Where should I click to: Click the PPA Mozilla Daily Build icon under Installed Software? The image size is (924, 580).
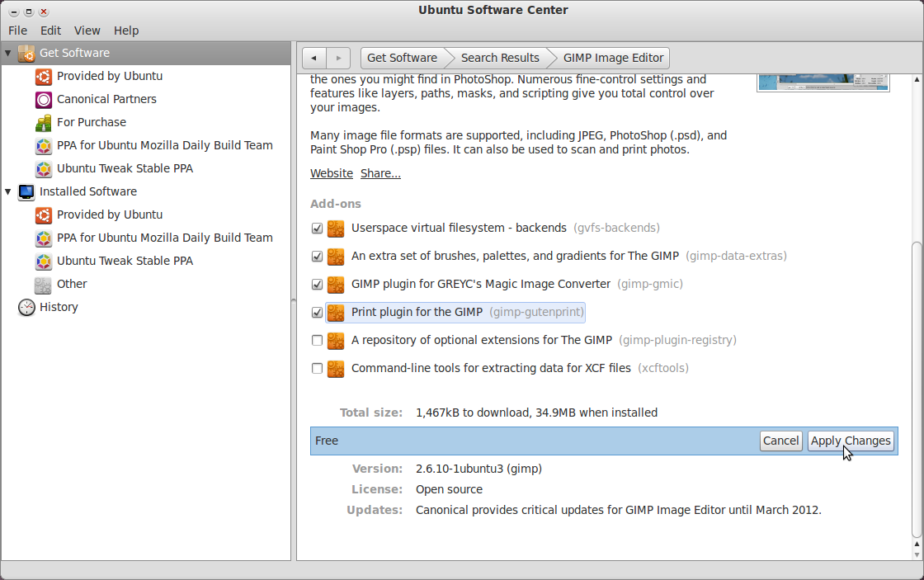click(44, 238)
